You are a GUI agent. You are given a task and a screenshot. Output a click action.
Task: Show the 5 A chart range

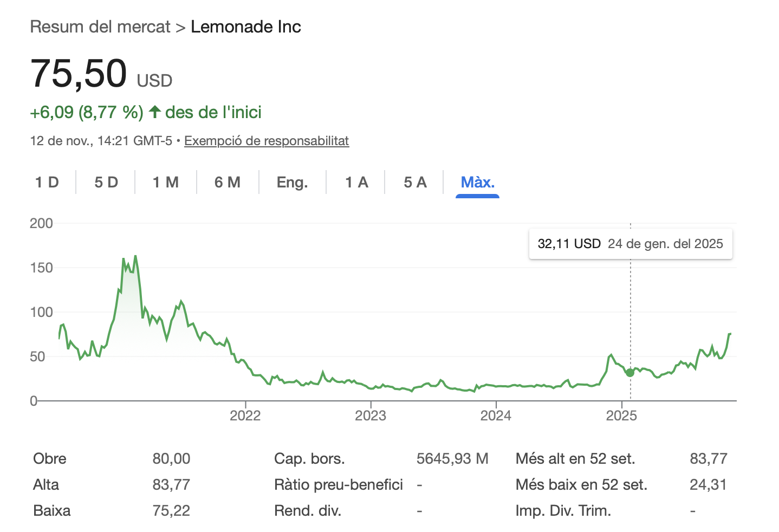pos(415,182)
